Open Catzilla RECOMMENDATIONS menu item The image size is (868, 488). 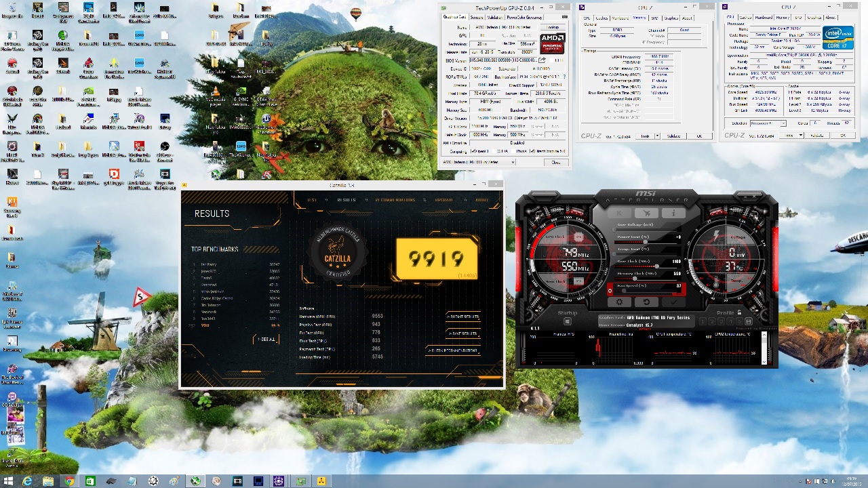click(395, 200)
